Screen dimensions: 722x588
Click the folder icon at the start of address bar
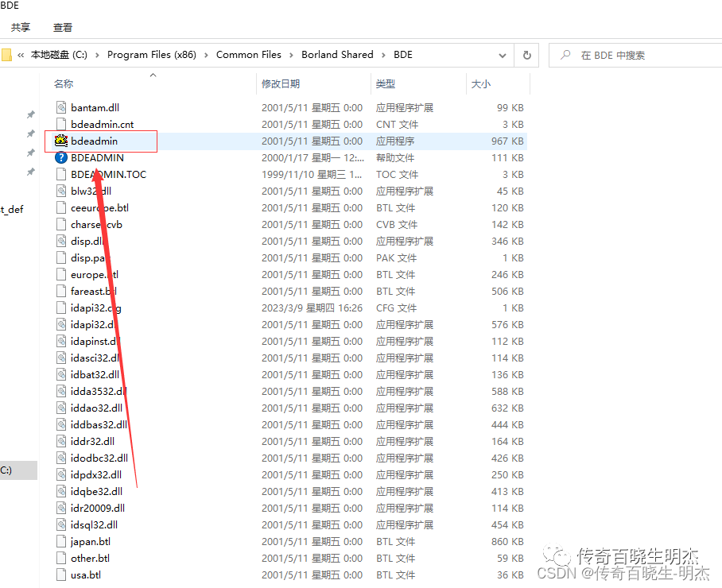[6, 55]
